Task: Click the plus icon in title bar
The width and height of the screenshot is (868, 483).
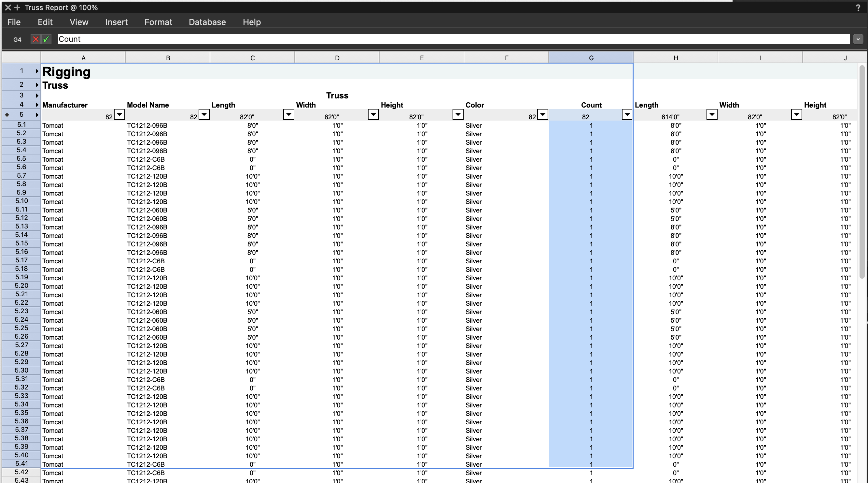Action: click(x=17, y=7)
